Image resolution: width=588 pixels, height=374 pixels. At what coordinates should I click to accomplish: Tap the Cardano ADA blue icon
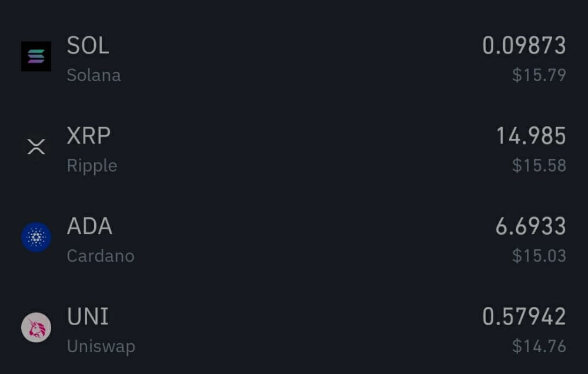(x=36, y=237)
